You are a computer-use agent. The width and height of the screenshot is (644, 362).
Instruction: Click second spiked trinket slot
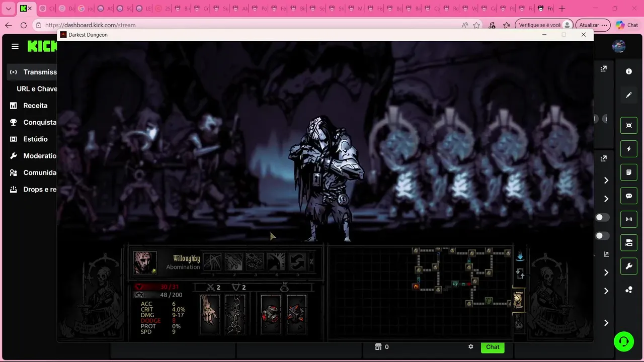click(x=296, y=314)
